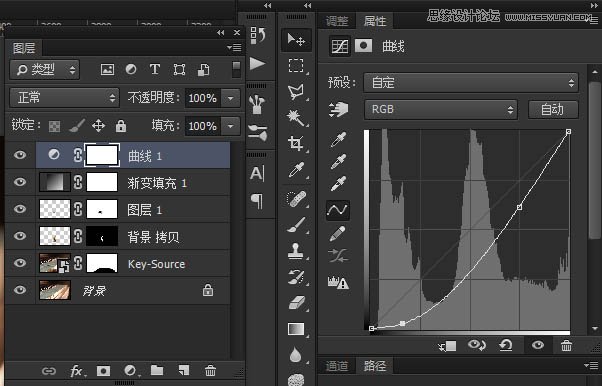
Task: Select the Blur tool
Action: point(296,355)
